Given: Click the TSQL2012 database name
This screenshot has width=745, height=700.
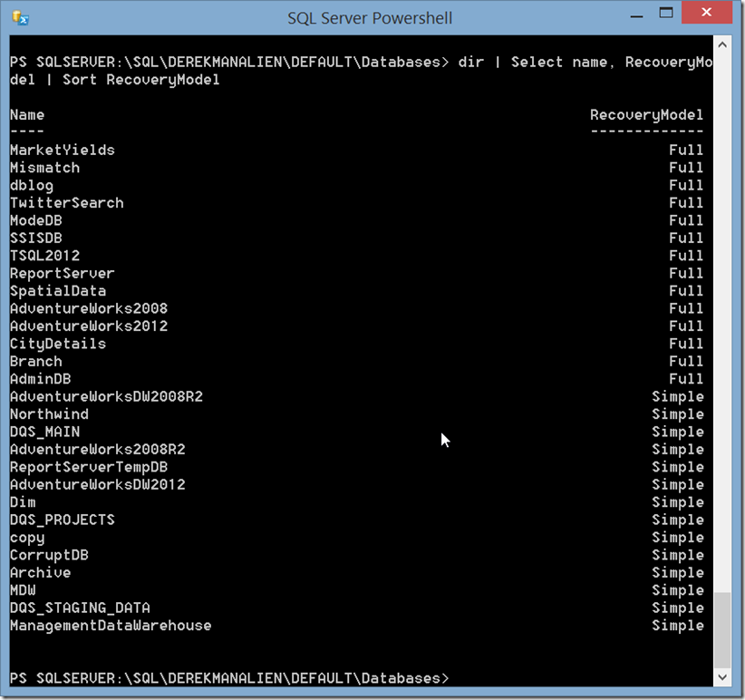Looking at the screenshot, I should point(44,256).
